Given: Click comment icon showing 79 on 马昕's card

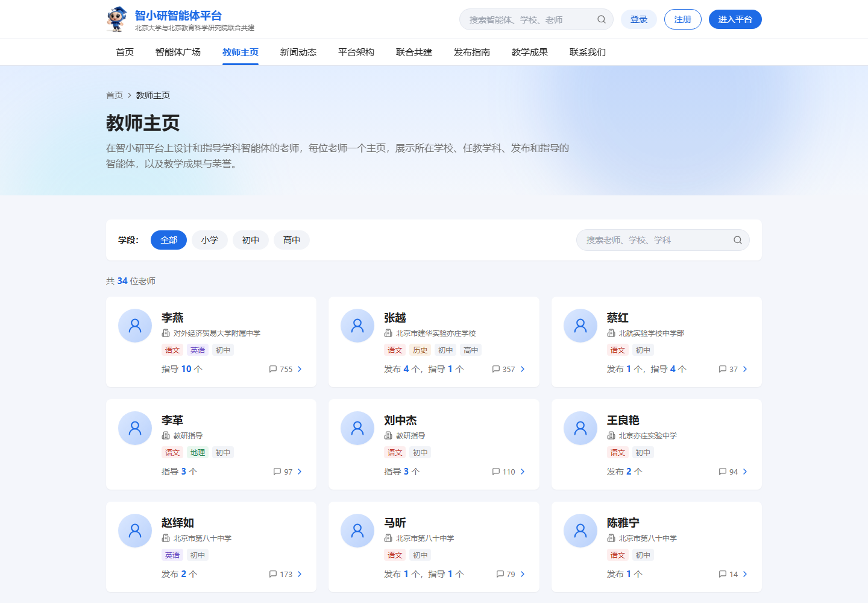Looking at the screenshot, I should (500, 574).
